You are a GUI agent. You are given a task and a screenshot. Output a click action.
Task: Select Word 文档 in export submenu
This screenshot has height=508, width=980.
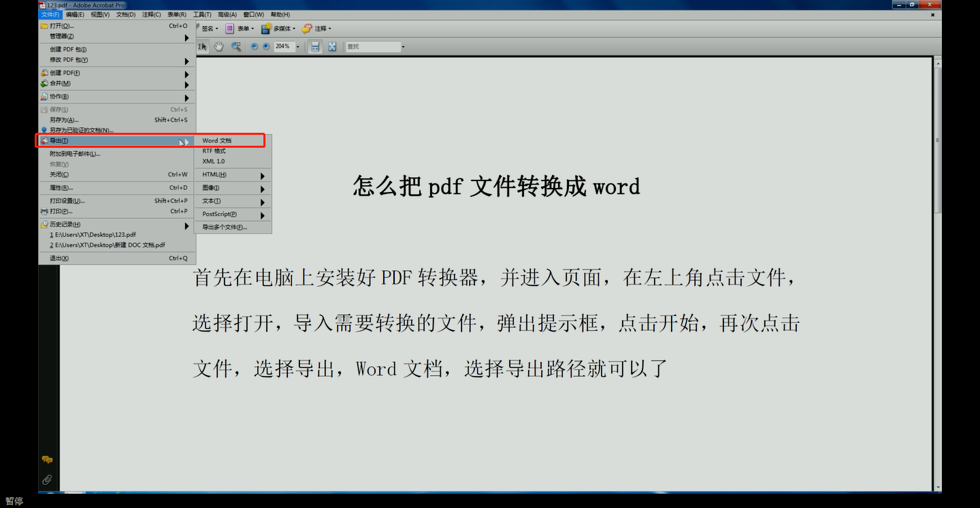(x=233, y=141)
